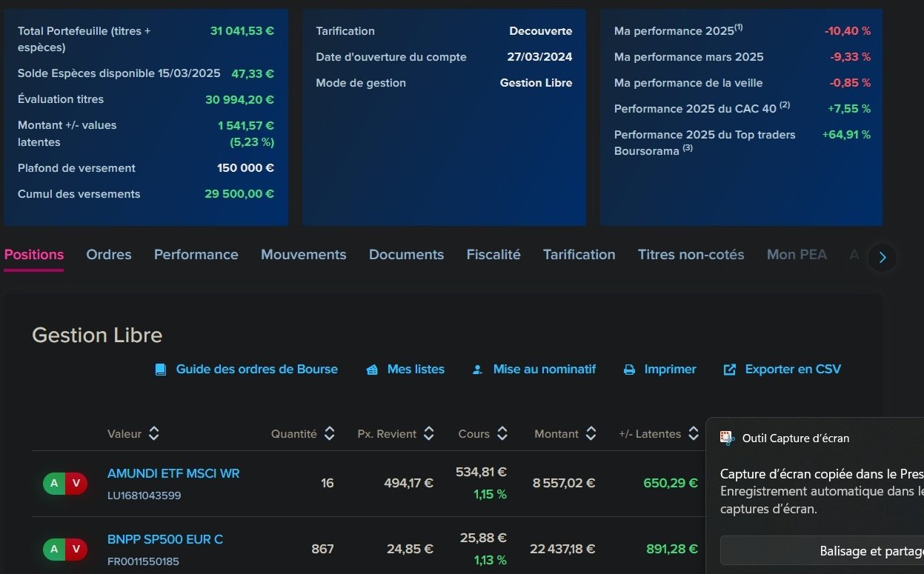924x574 pixels.
Task: Click the Outil Capture d'écran app icon
Action: pyautogui.click(x=728, y=438)
